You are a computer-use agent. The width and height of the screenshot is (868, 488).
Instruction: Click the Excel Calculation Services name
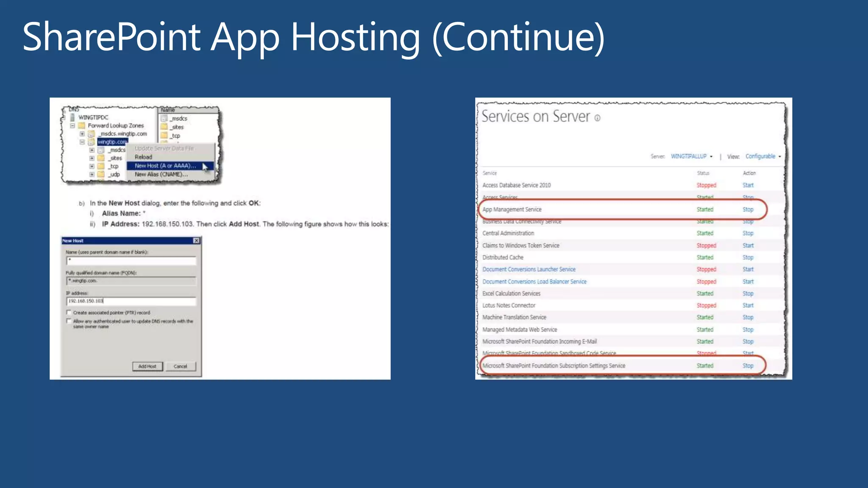(x=512, y=293)
